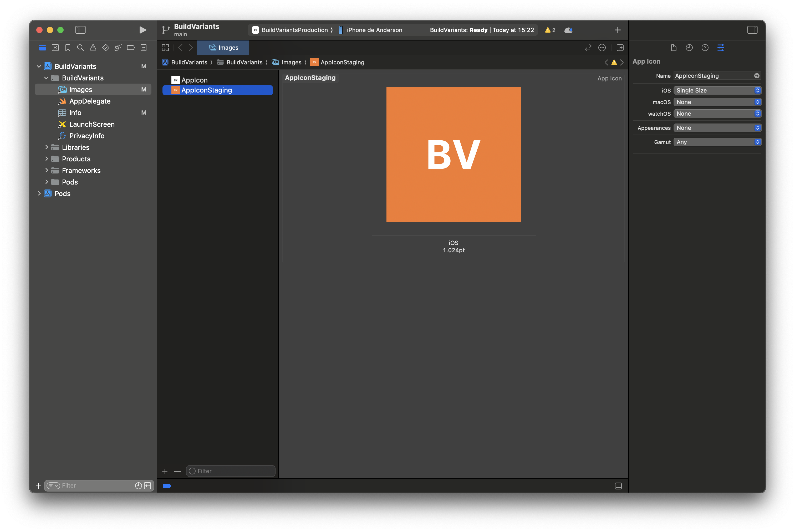Open LaunchScreen in the navigator
This screenshot has height=532, width=795.
point(91,124)
